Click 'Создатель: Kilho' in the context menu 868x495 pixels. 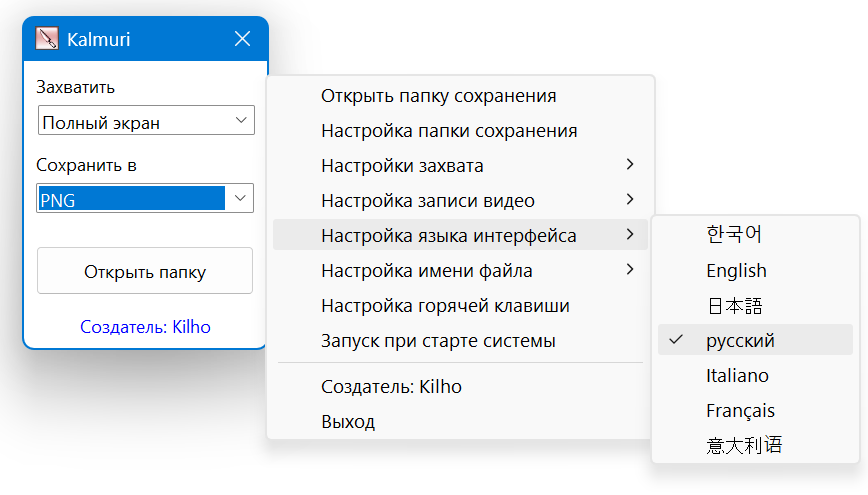coord(391,387)
